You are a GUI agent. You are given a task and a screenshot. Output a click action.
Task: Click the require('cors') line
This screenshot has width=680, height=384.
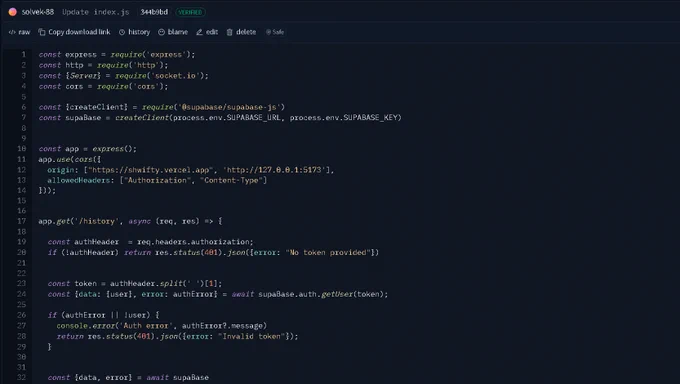pyautogui.click(x=103, y=86)
